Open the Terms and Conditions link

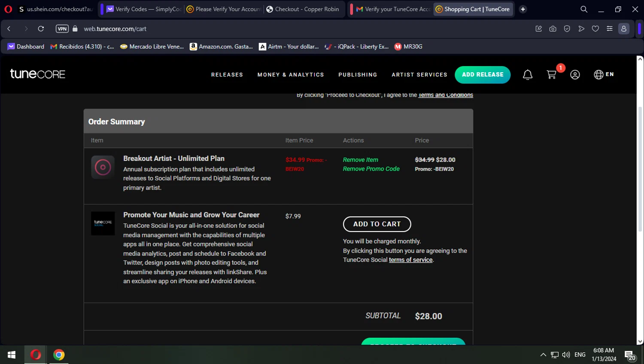click(x=446, y=95)
